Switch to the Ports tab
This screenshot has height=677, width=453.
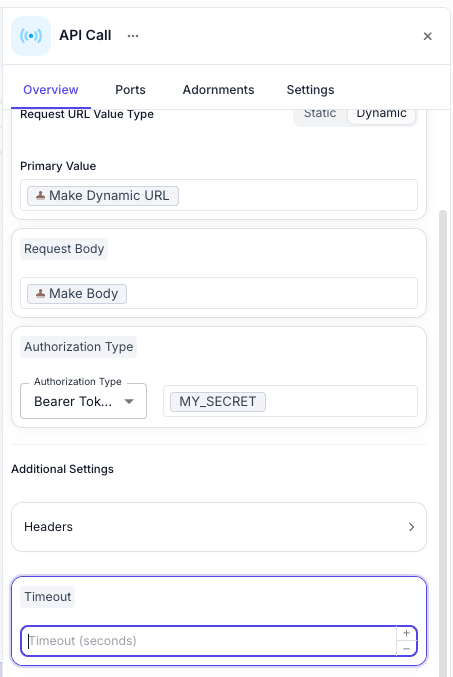130,90
